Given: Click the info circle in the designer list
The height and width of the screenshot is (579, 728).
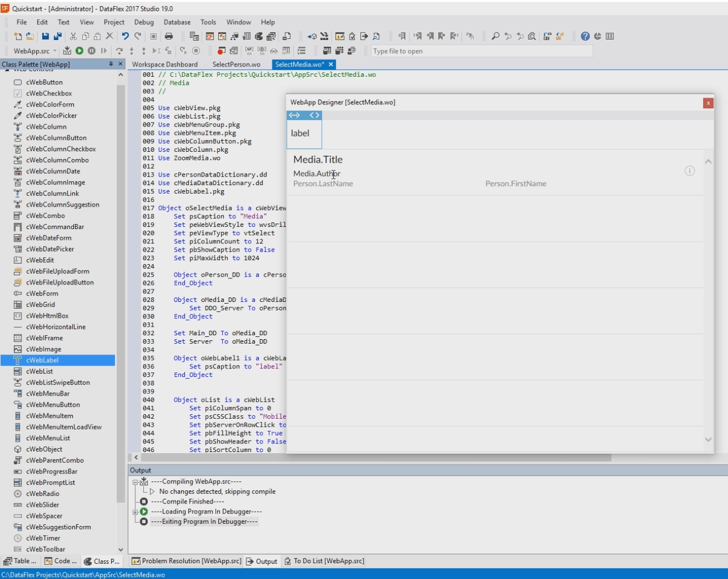Looking at the screenshot, I should (689, 171).
